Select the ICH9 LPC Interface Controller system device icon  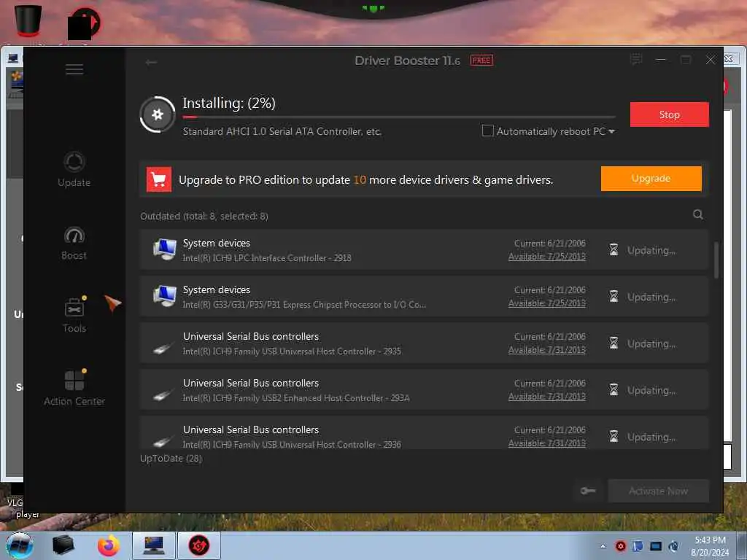[165, 249]
